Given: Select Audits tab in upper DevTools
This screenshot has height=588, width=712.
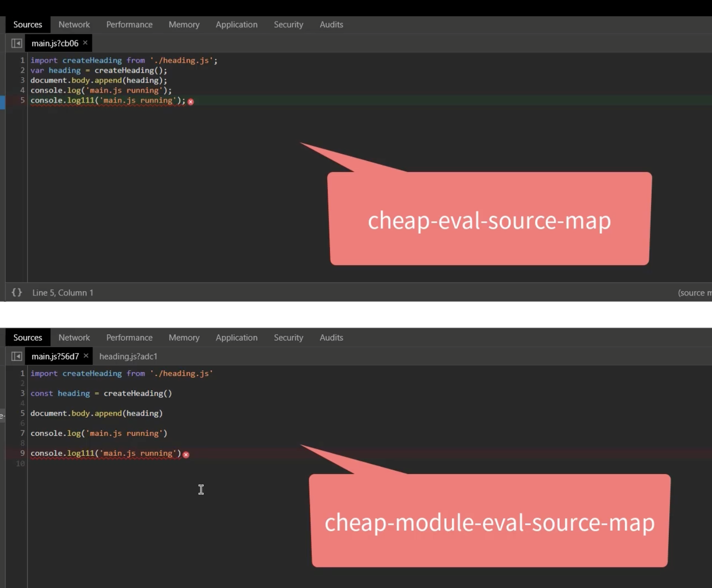Looking at the screenshot, I should [332, 24].
